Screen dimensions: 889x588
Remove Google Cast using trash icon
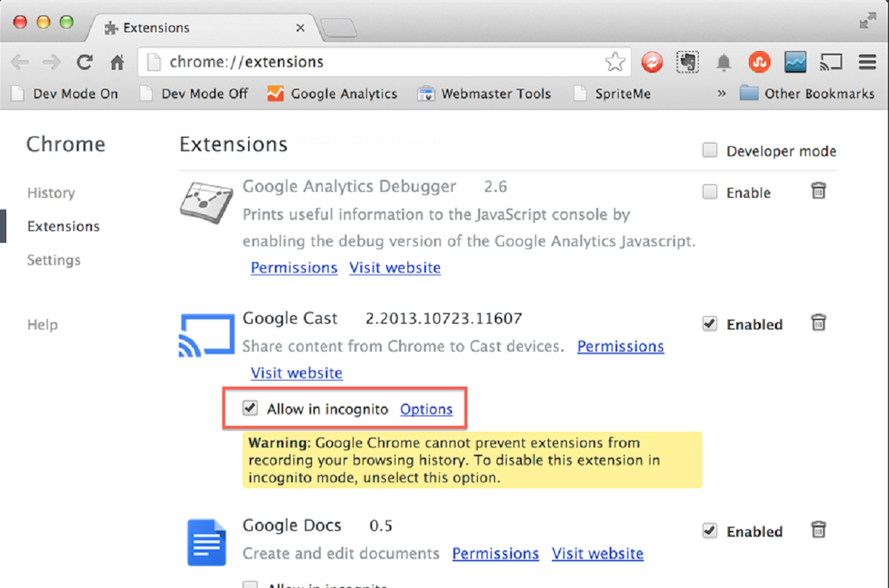pyautogui.click(x=818, y=323)
